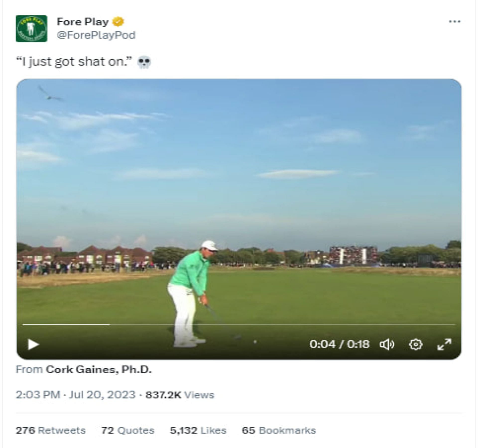The height and width of the screenshot is (448, 478).
Task: Click the gold verified badge
Action: [x=118, y=22]
